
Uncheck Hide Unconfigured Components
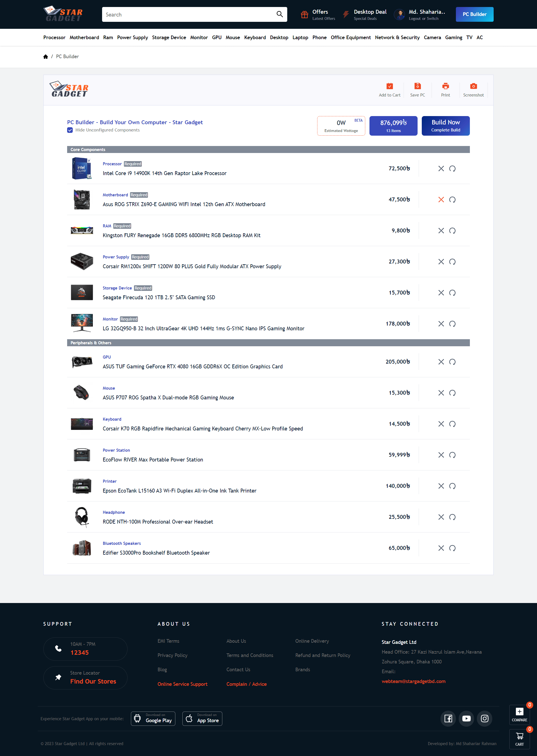[x=70, y=130]
